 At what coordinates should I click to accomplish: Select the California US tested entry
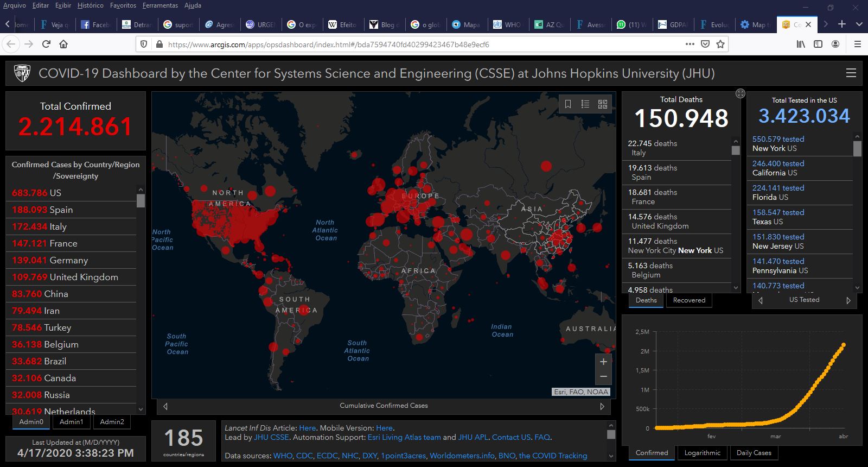point(800,168)
